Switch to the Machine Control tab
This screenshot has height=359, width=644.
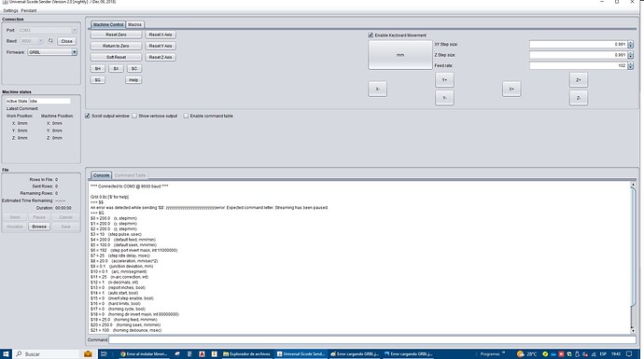point(108,24)
